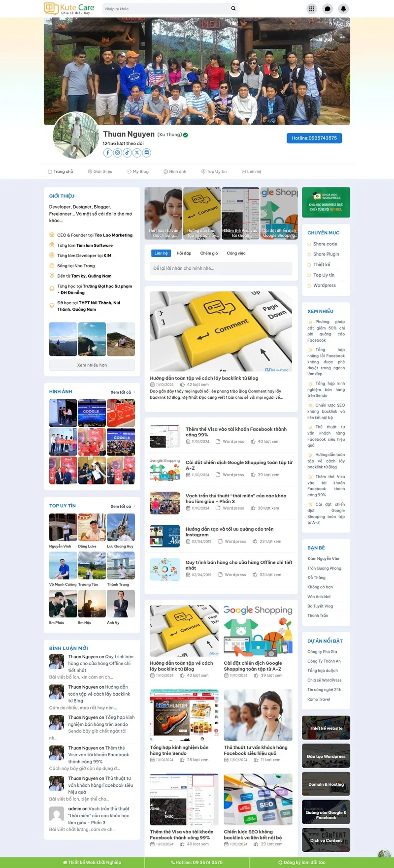
Task: Click the search magnifier icon
Action: coord(233,8)
